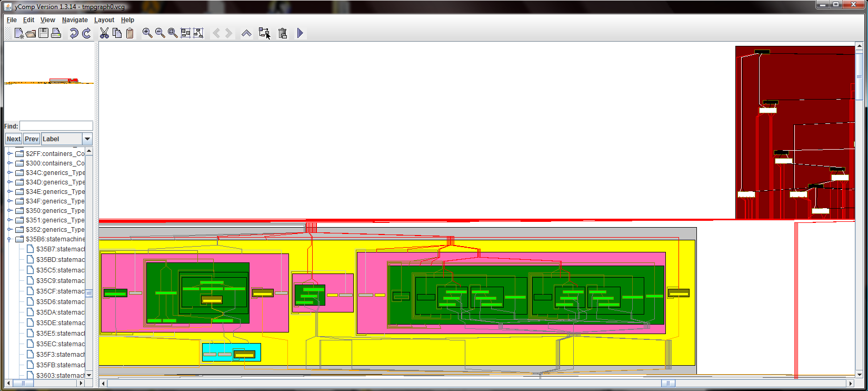Click the upward chevron toolbar icon

(246, 33)
